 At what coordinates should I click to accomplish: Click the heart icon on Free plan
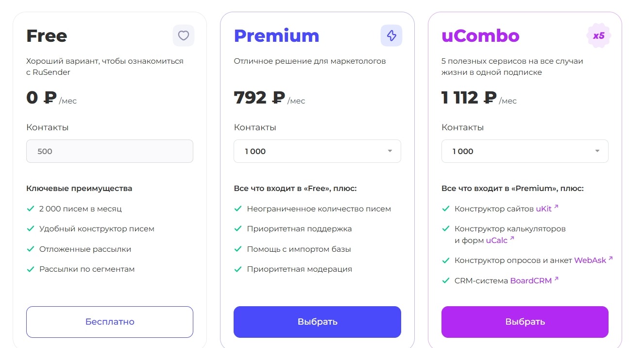183,35
